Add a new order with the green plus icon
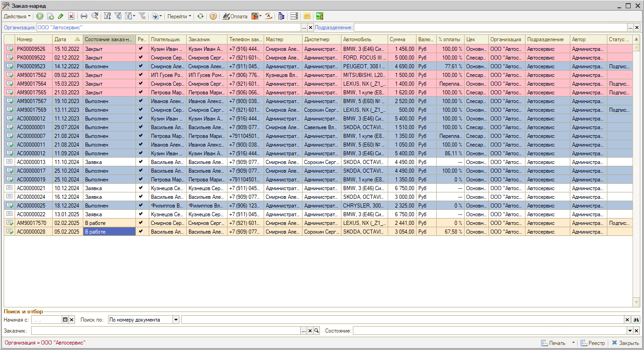Viewport: 644px width, 350px height. click(40, 16)
